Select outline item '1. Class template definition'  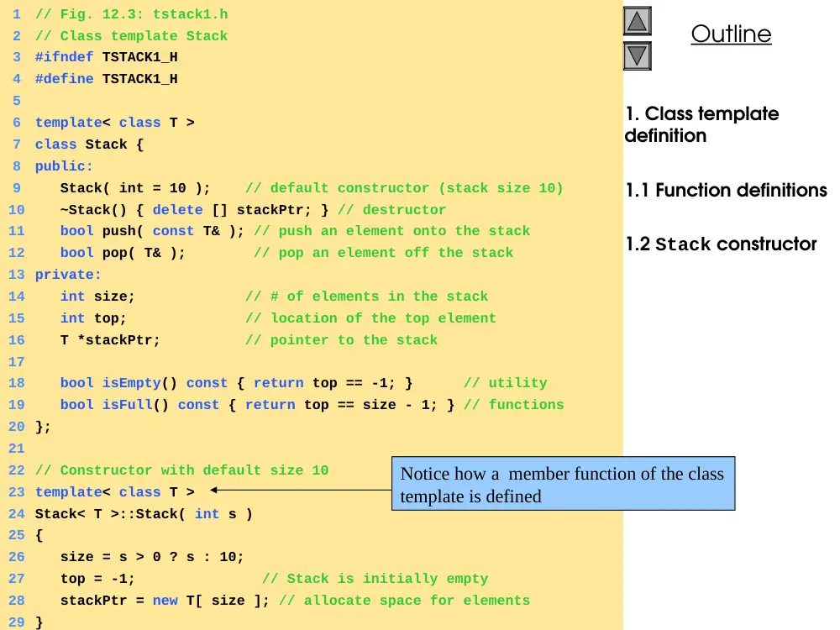pyautogui.click(x=701, y=124)
